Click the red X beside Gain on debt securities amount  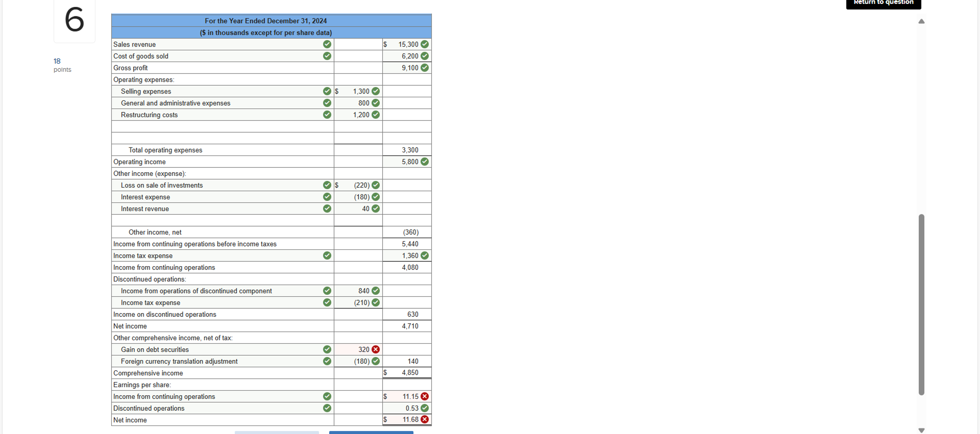point(376,349)
